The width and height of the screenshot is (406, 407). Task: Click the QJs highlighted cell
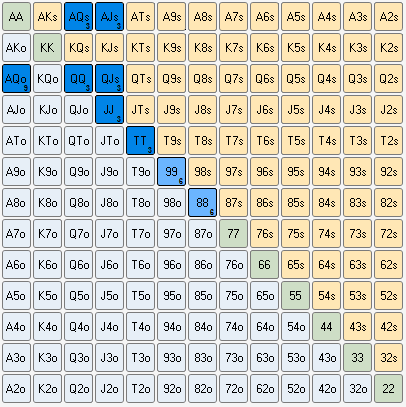click(x=109, y=79)
